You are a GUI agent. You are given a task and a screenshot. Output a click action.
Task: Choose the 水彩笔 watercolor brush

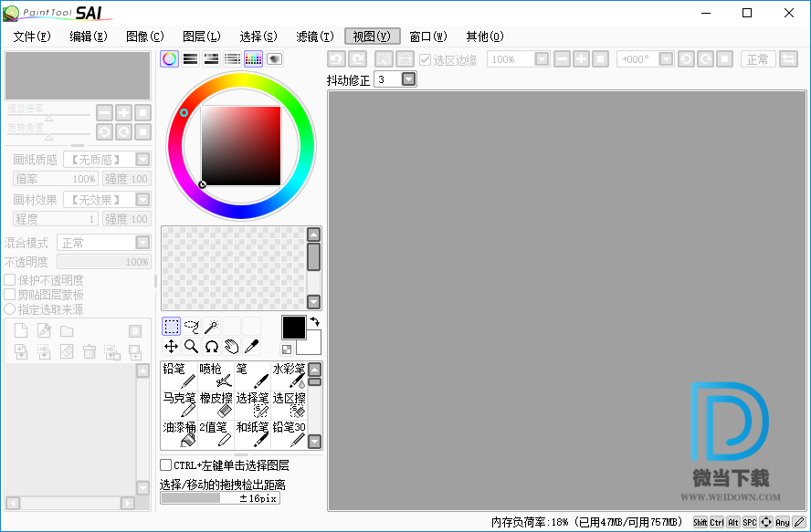[289, 376]
